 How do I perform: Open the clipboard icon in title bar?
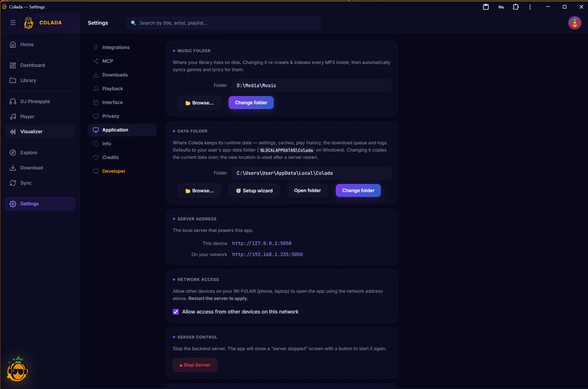(486, 7)
